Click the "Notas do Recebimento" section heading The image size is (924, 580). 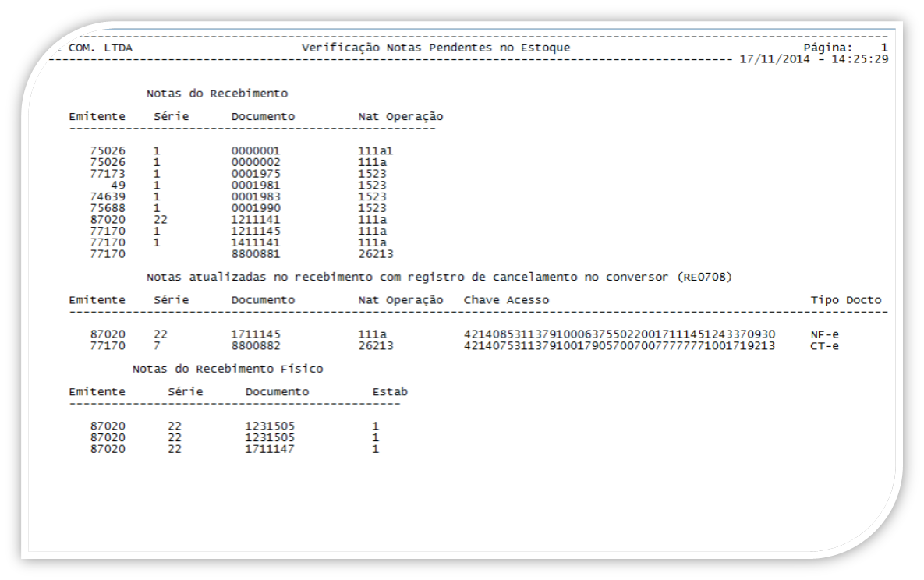(217, 94)
